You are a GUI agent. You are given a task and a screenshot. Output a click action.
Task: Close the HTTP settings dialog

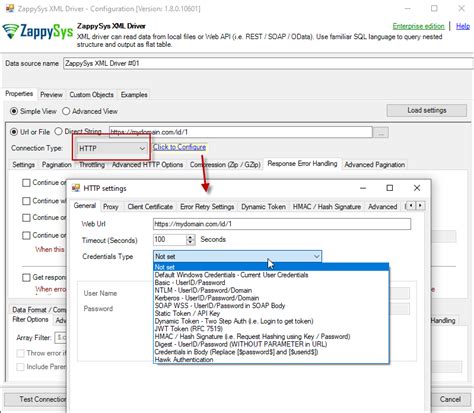(417, 188)
